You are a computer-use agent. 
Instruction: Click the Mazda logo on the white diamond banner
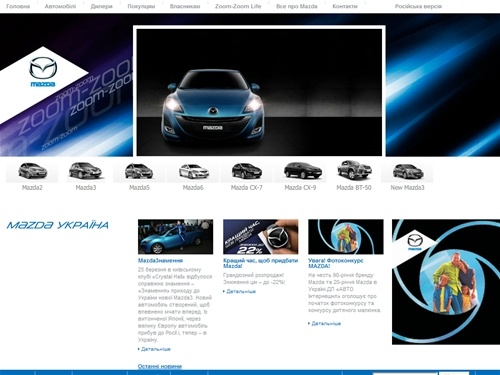point(43,72)
